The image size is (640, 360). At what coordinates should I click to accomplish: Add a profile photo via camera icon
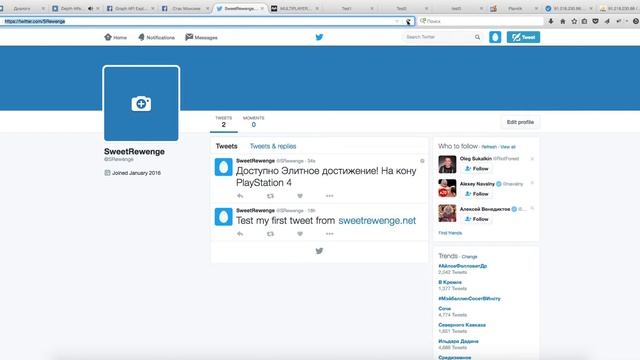point(141,103)
